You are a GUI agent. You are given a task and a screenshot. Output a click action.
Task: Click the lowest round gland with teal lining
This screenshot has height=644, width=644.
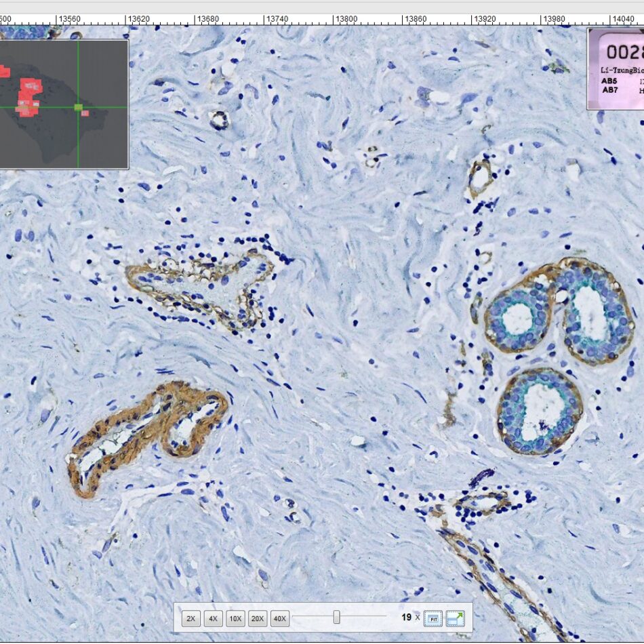pos(540,411)
